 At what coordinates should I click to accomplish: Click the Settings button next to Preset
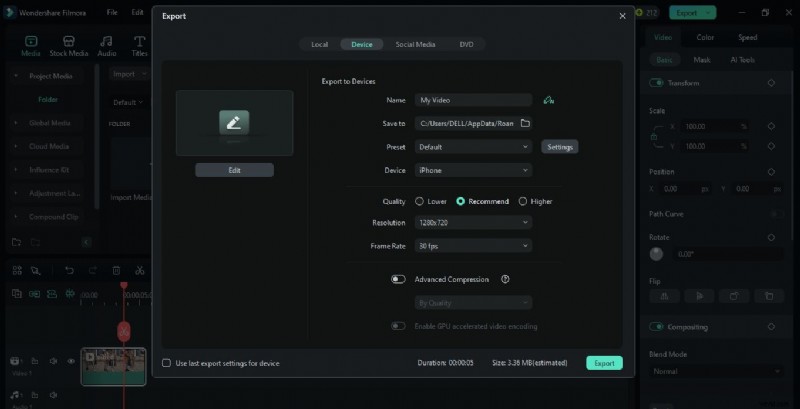(560, 147)
